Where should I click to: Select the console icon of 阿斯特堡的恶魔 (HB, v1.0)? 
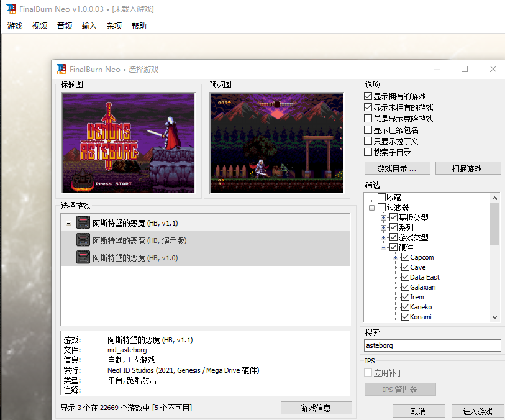[x=83, y=257]
